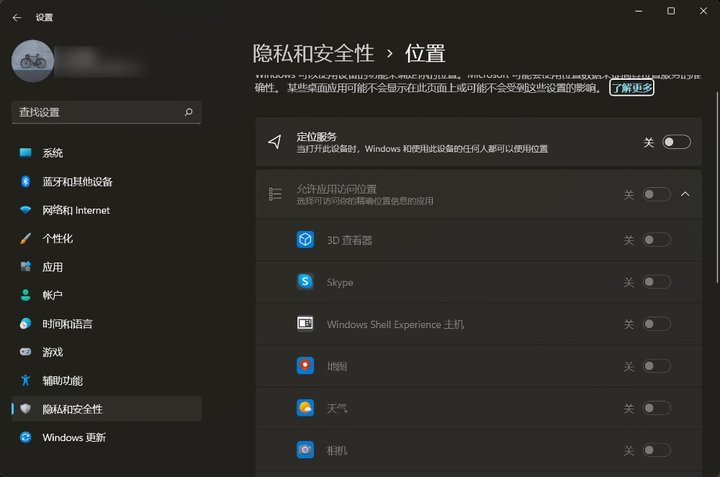This screenshot has height=477, width=720.
Task: Click the 相机 (Camera) app icon
Action: click(305, 450)
